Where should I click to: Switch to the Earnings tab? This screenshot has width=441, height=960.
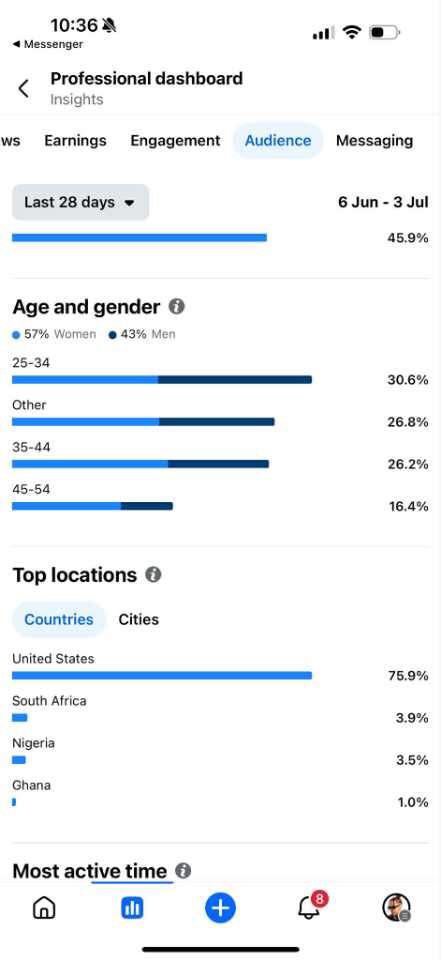75,140
